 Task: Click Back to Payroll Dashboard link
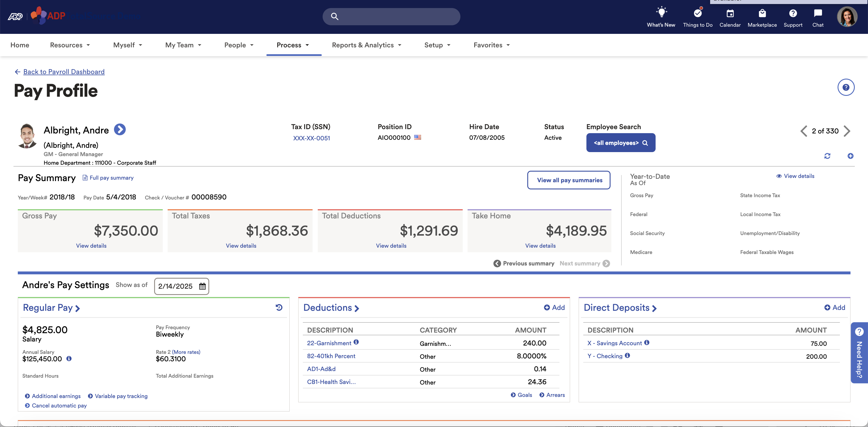click(x=64, y=72)
